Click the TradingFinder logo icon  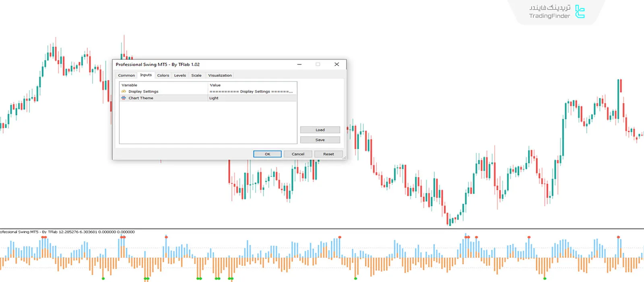(580, 12)
